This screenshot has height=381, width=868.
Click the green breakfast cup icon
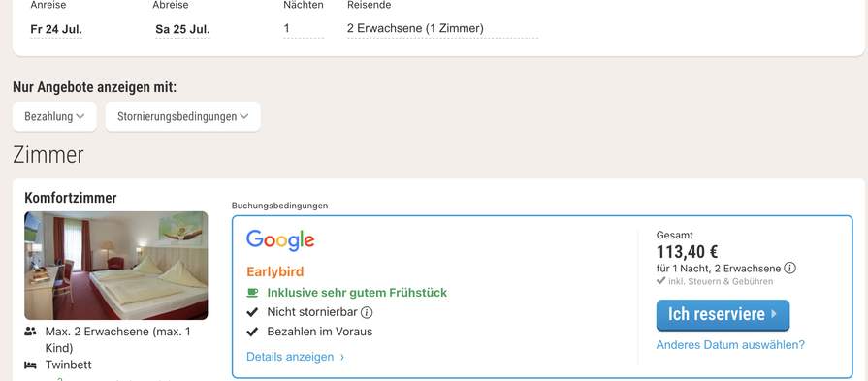[x=252, y=293]
